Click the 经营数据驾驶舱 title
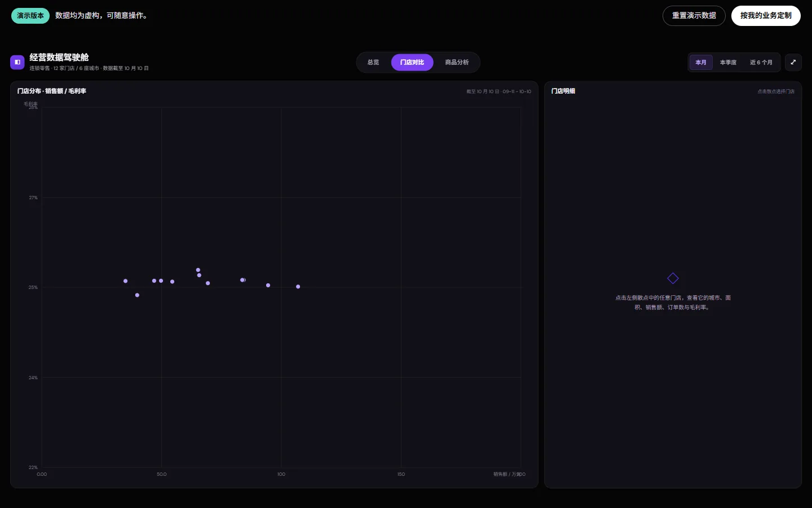Image resolution: width=812 pixels, height=508 pixels. (59, 58)
